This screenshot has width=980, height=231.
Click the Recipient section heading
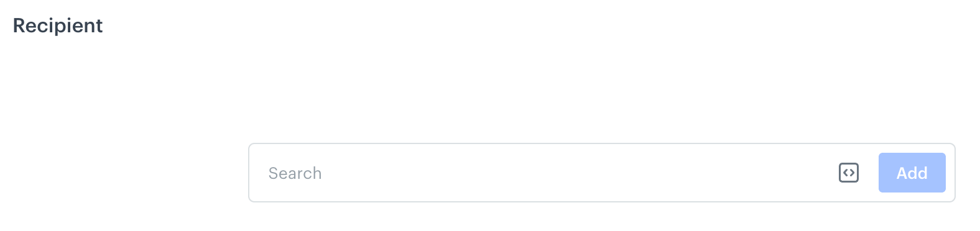58,26
